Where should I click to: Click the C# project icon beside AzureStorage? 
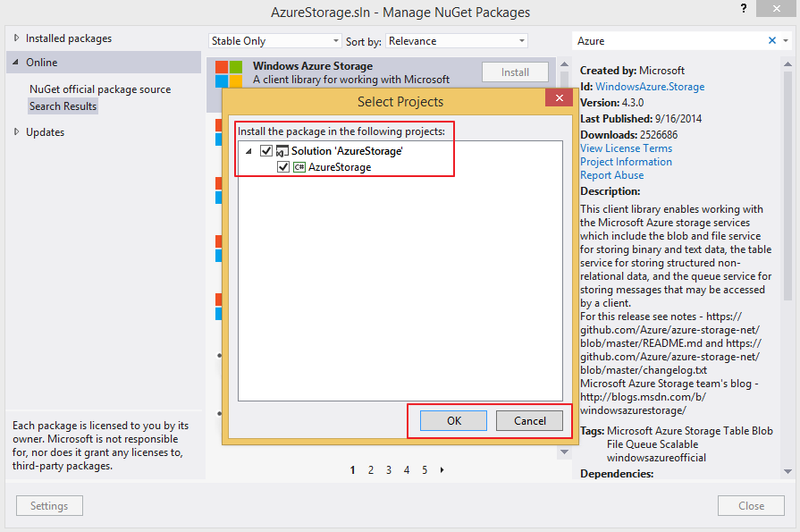pyautogui.click(x=299, y=166)
